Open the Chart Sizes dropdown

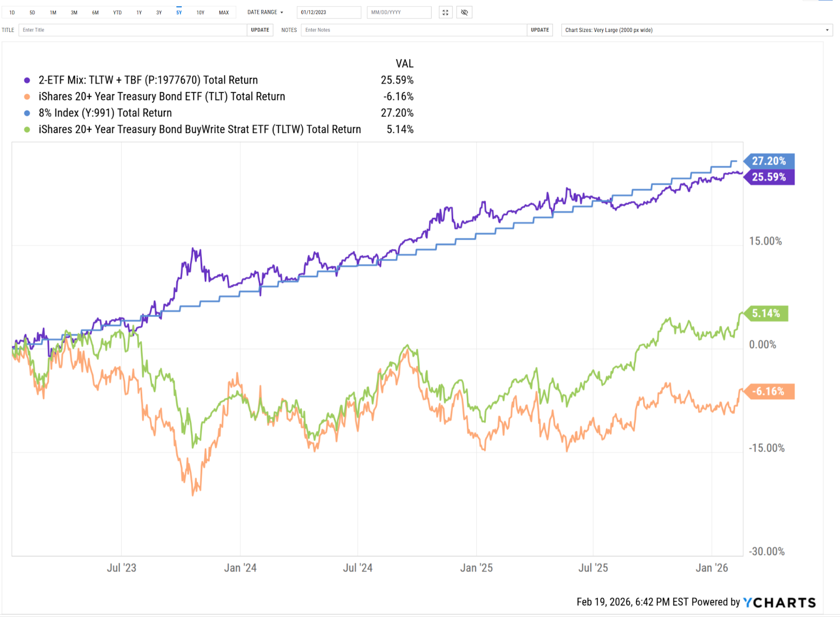tap(697, 30)
